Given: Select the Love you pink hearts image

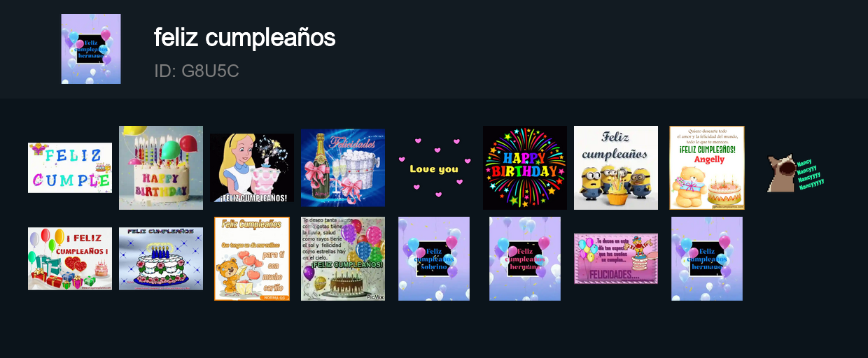Looking at the screenshot, I should tap(434, 168).
